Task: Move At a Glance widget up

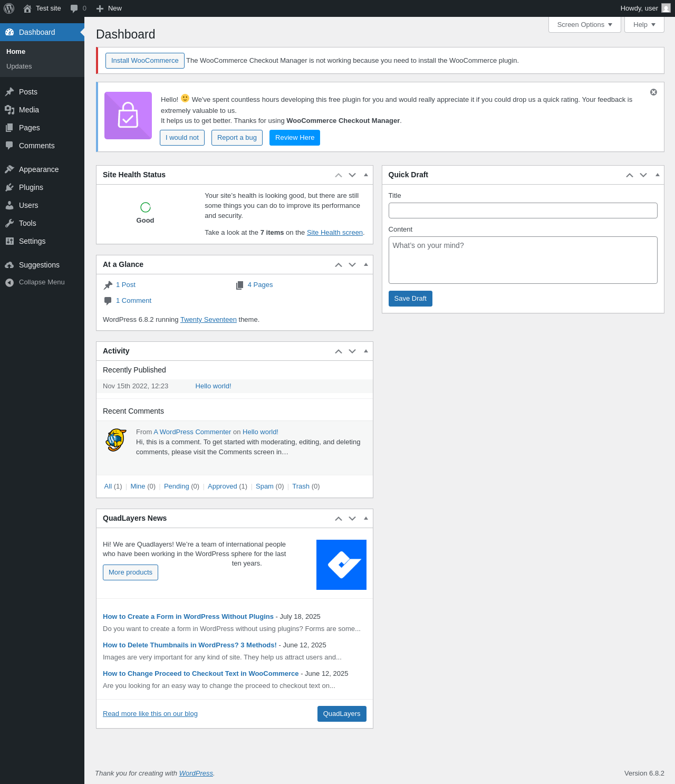Action: (x=339, y=265)
